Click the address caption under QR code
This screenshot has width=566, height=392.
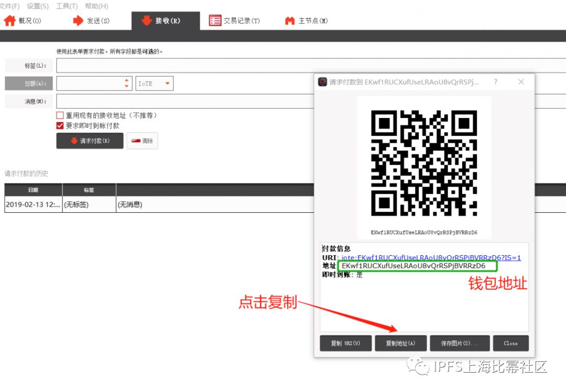click(424, 233)
